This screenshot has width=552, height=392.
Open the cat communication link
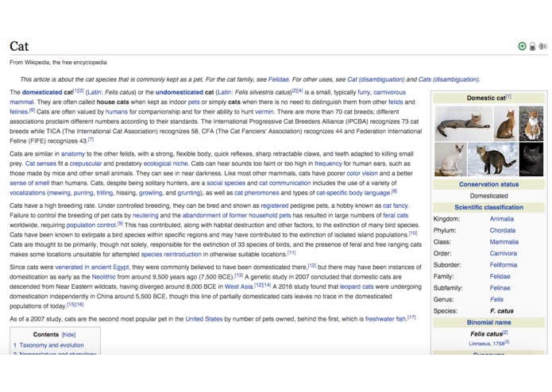coord(285,183)
